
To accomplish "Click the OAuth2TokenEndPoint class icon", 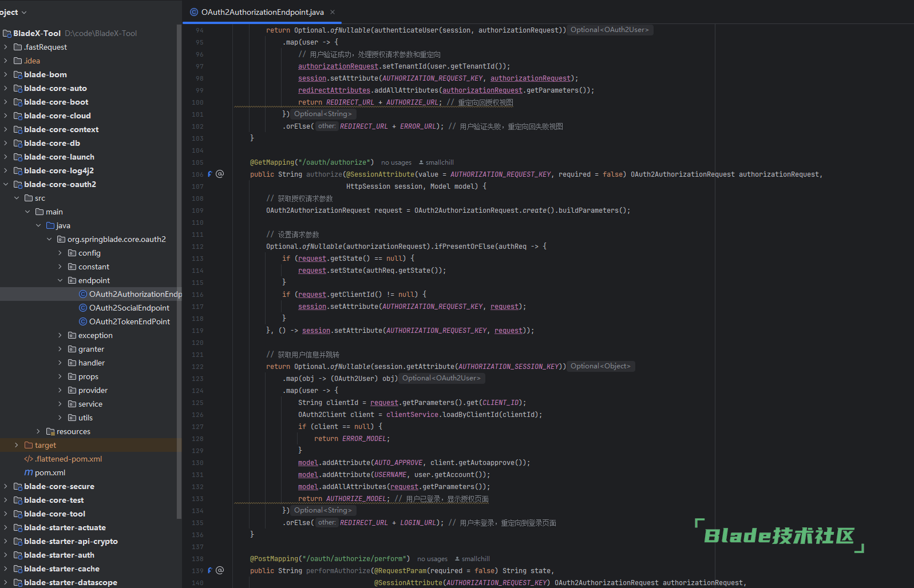I will [x=83, y=321].
